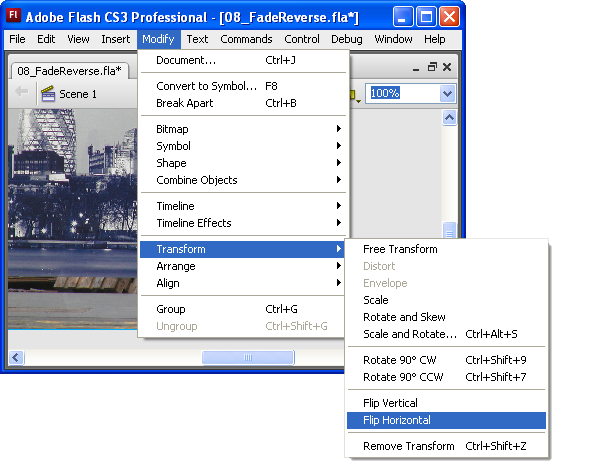Switch to the 08_FadeReverse.fla tab
613x462 pixels.
69,70
